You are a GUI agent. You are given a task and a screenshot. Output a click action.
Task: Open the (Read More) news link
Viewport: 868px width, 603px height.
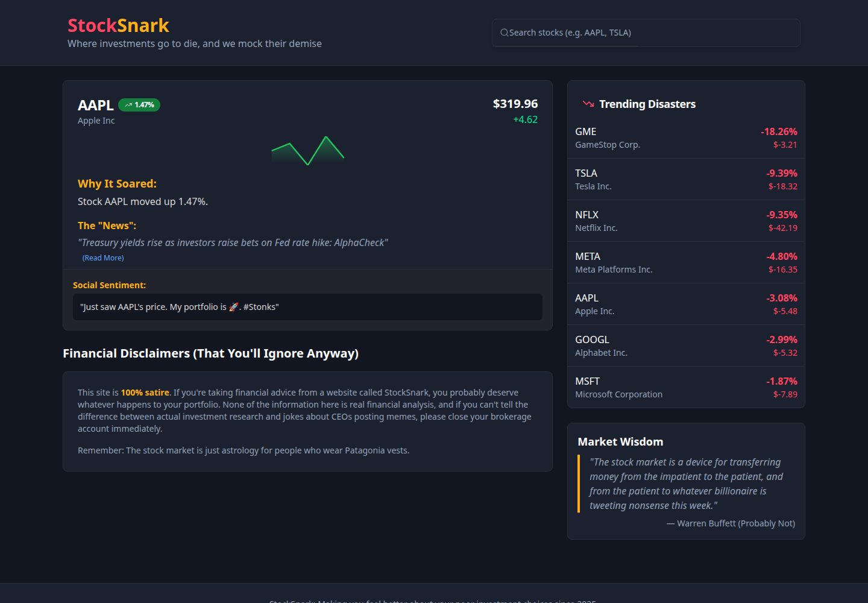pos(103,258)
